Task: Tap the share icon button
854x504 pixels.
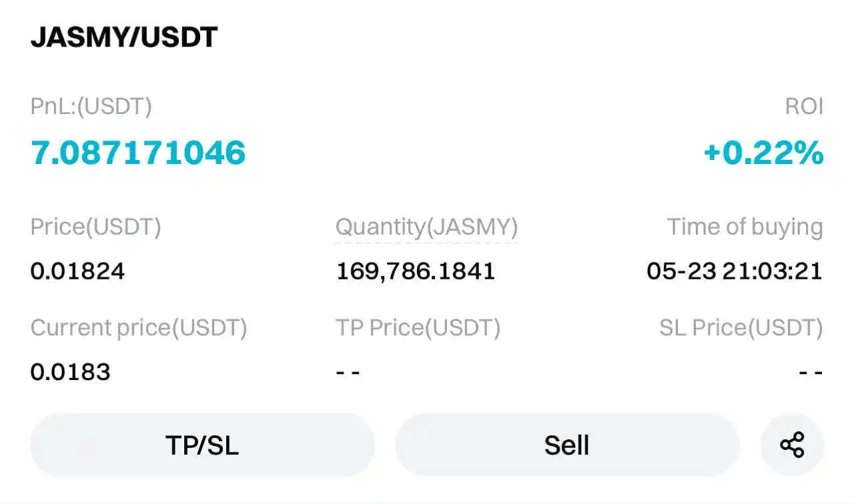Action: (x=792, y=445)
